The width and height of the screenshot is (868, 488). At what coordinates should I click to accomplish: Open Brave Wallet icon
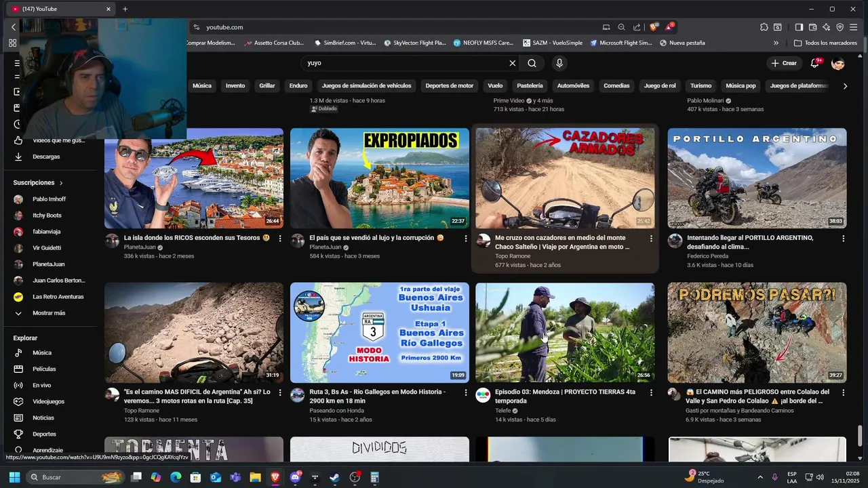(x=812, y=27)
